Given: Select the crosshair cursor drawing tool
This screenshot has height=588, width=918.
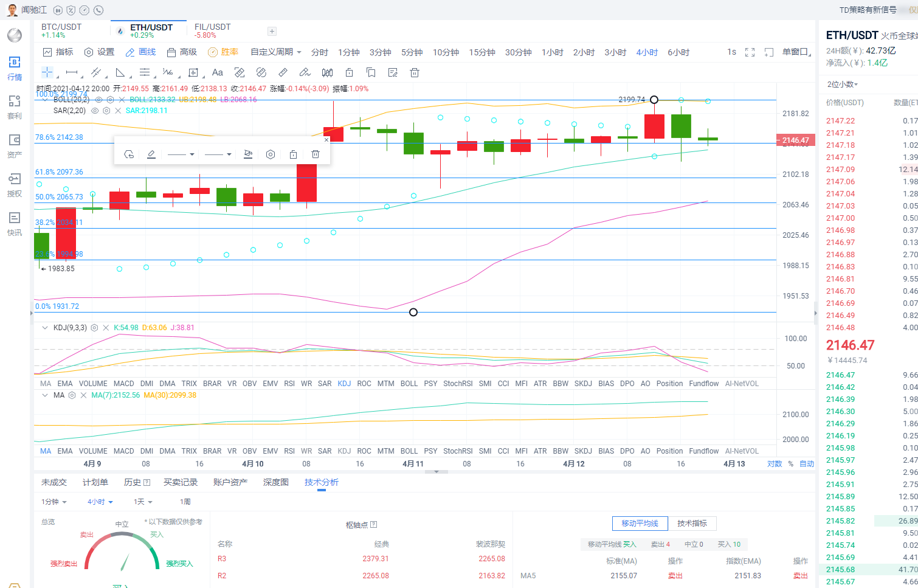Looking at the screenshot, I should pos(47,72).
